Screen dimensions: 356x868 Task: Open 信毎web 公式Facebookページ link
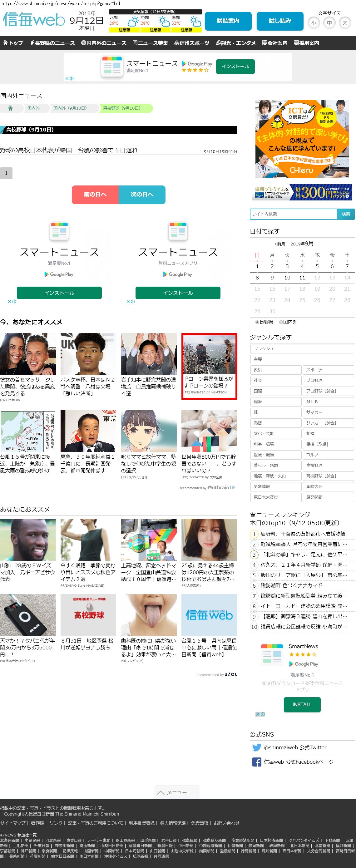[x=299, y=762]
